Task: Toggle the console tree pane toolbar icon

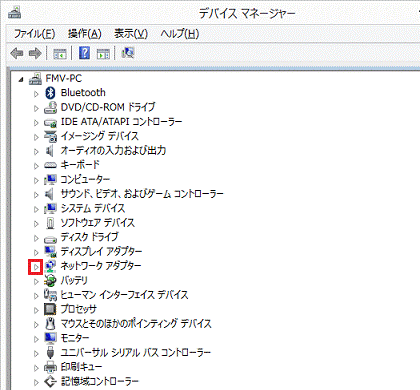Action: pyautogui.click(x=60, y=53)
